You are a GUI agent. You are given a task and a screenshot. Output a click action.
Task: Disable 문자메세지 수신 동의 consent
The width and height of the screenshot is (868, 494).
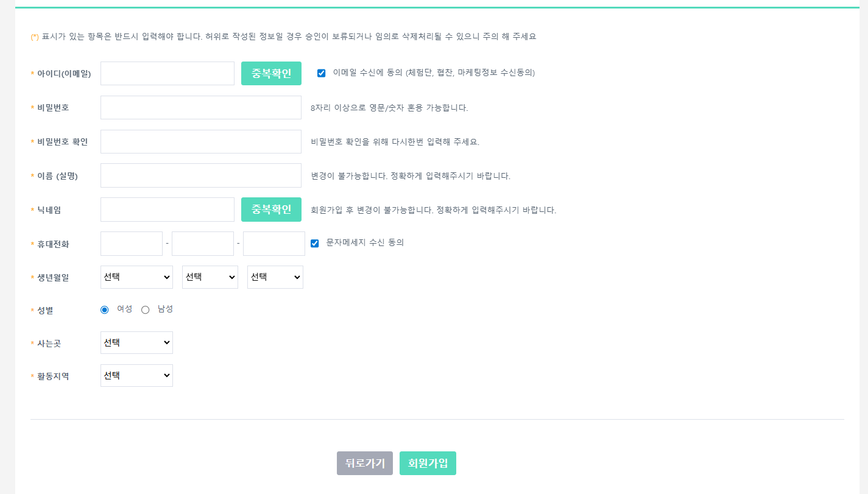pyautogui.click(x=314, y=244)
